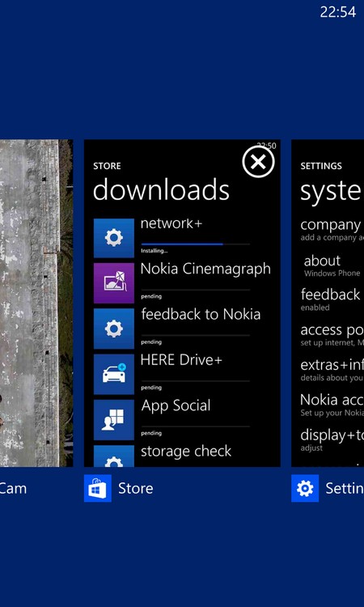Click the 22:54 status bar clock
364x607 pixels.
click(x=337, y=12)
